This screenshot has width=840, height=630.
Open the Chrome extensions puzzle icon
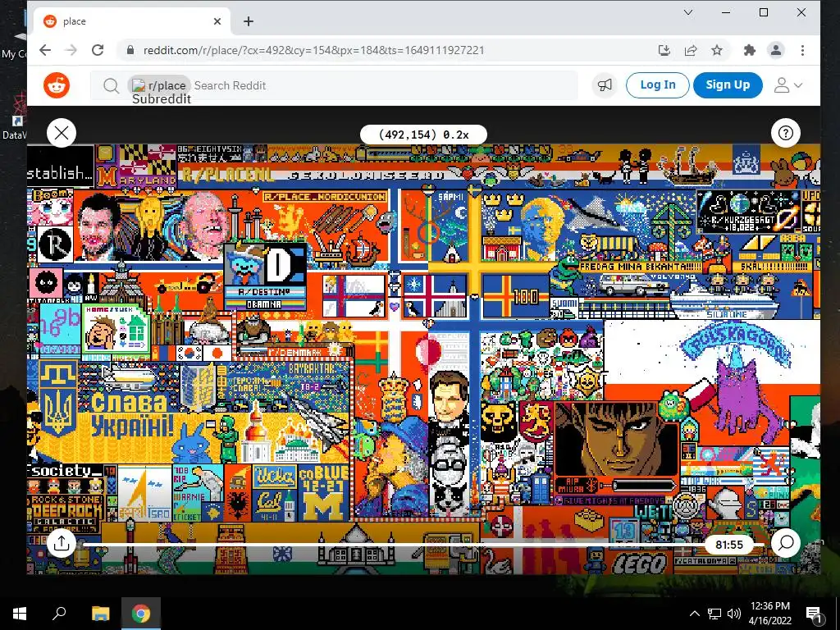[750, 50]
